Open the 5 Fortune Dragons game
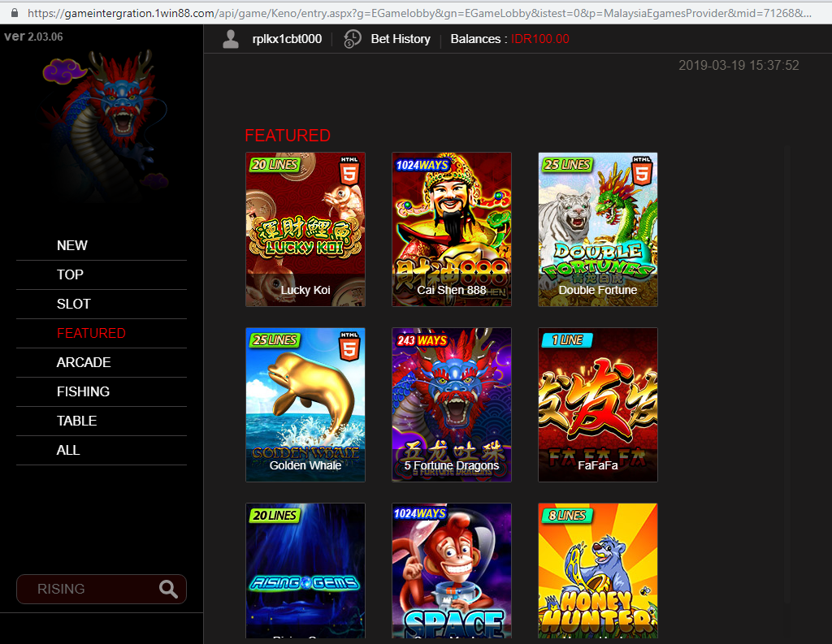The width and height of the screenshot is (832, 644). click(452, 404)
